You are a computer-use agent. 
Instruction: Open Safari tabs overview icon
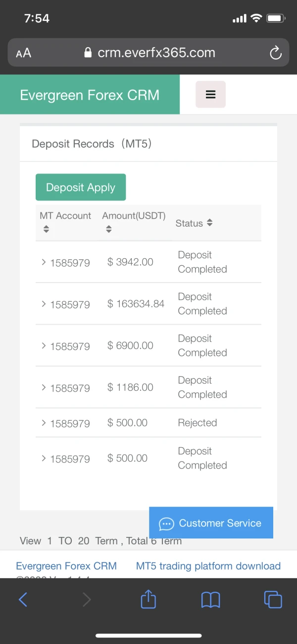(273, 600)
